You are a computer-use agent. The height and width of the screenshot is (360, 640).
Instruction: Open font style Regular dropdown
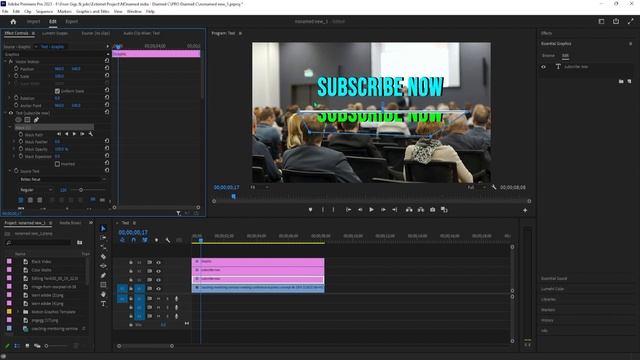(36, 190)
